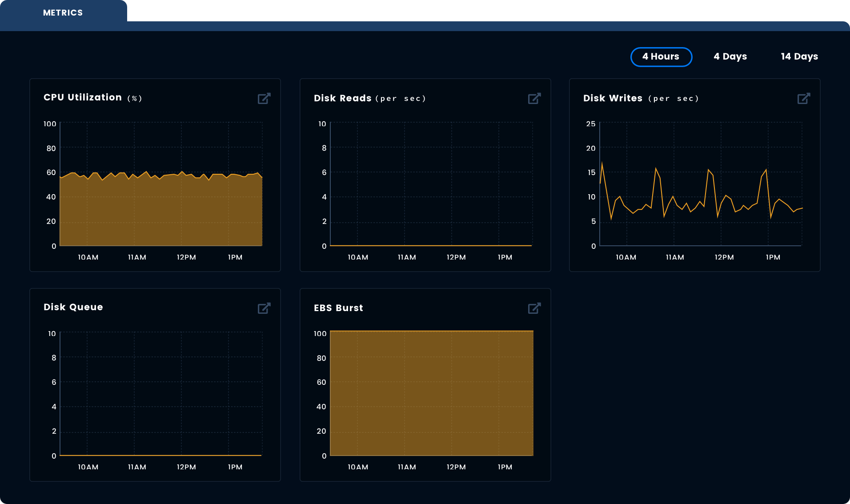This screenshot has height=504, width=850.
Task: Open expanded view of Disk Queue chart
Action: (x=264, y=308)
